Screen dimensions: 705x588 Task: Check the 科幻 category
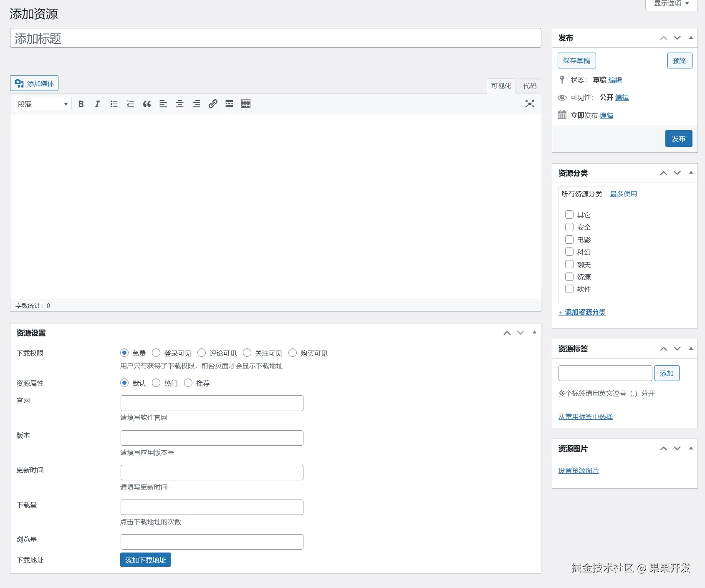[569, 252]
